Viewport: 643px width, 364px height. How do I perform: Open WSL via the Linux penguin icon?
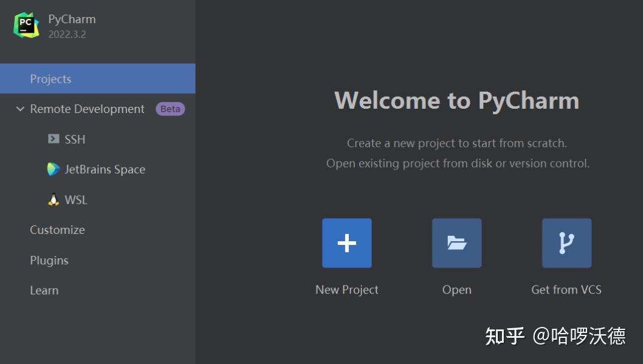[x=53, y=199]
